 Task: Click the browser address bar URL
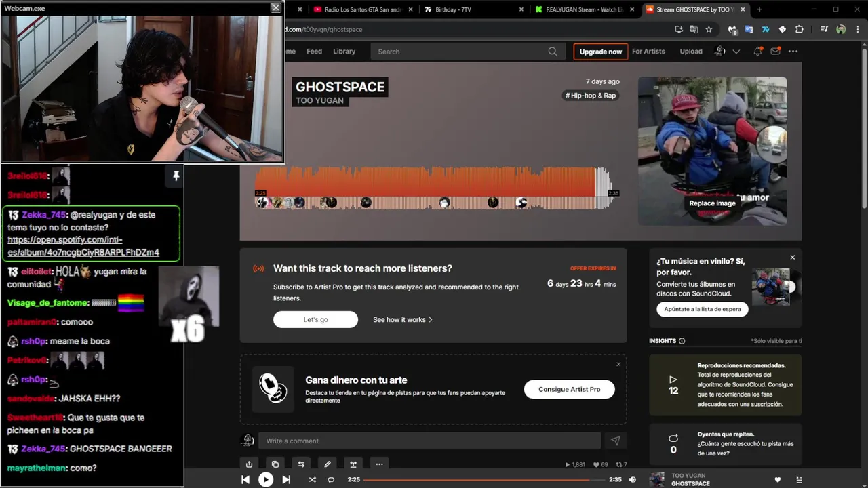tap(324, 29)
